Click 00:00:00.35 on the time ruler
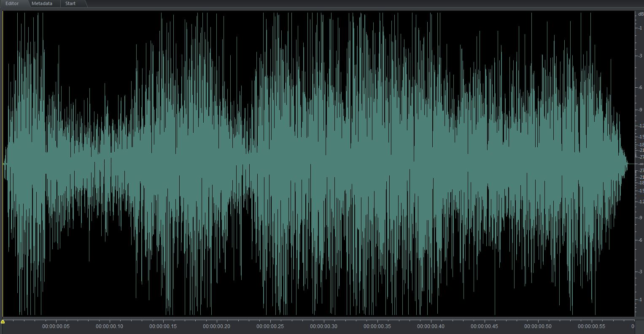The width and height of the screenshot is (644, 334). (377, 326)
